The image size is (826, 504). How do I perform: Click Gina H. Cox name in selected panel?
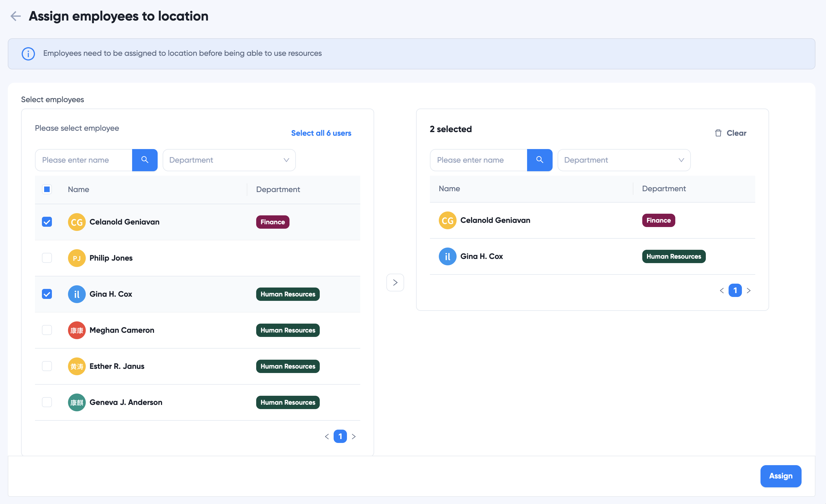[482, 256]
